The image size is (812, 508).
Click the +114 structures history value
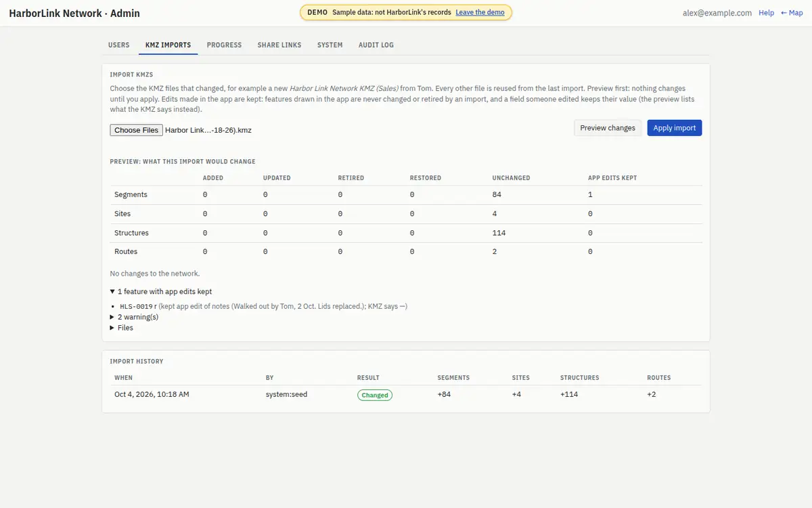pos(569,394)
